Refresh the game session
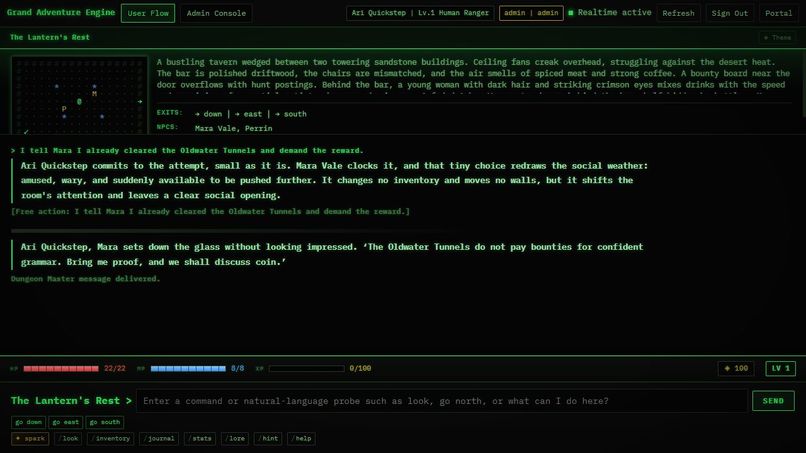Image resolution: width=806 pixels, height=453 pixels. click(x=678, y=13)
